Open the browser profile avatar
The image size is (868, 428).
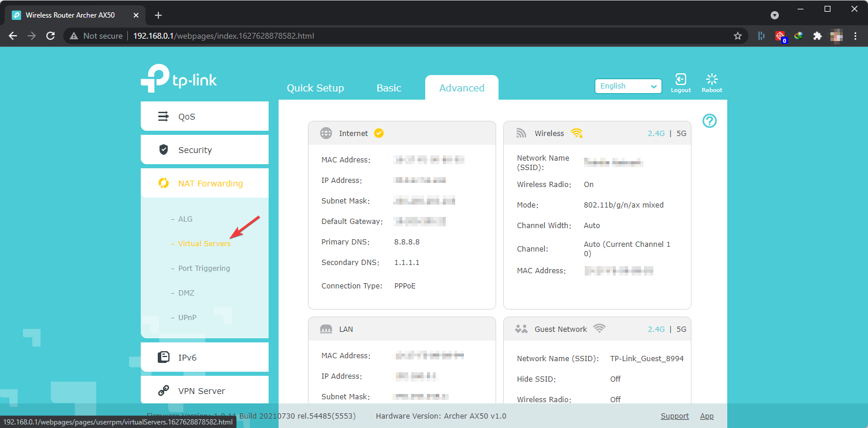click(836, 36)
